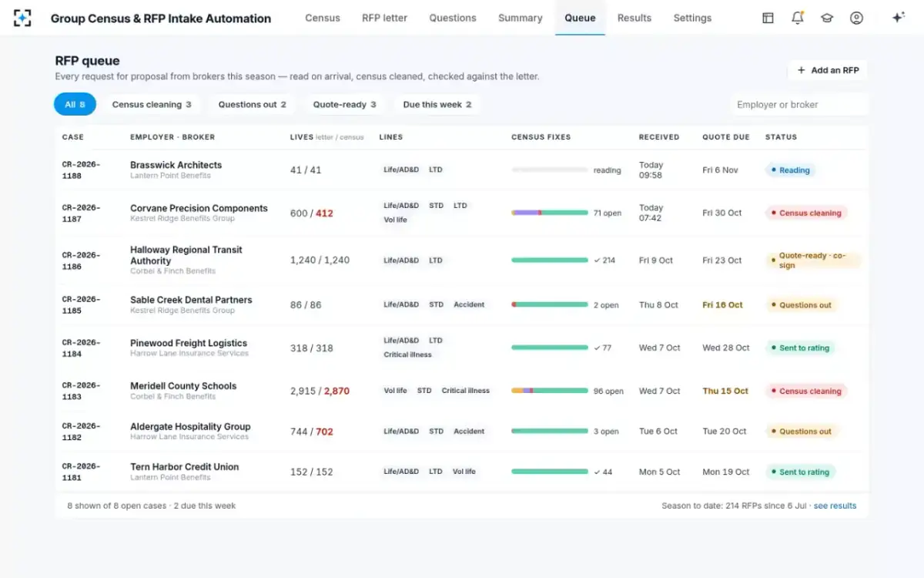
Task: Click the Employer or broker search field
Action: click(x=798, y=105)
